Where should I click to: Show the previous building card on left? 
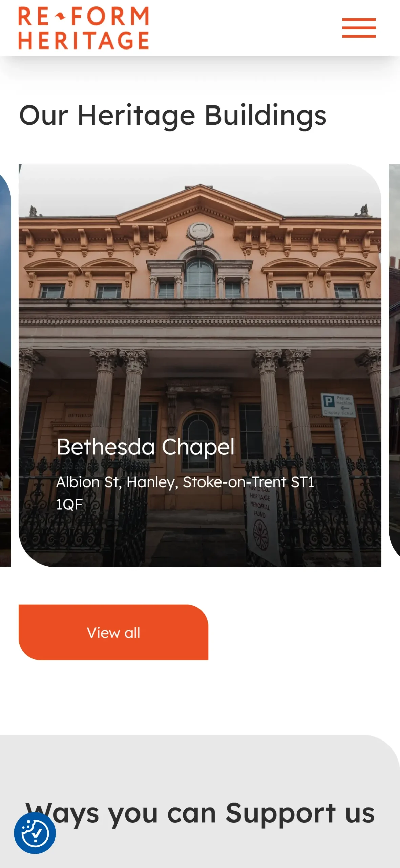click(x=5, y=366)
